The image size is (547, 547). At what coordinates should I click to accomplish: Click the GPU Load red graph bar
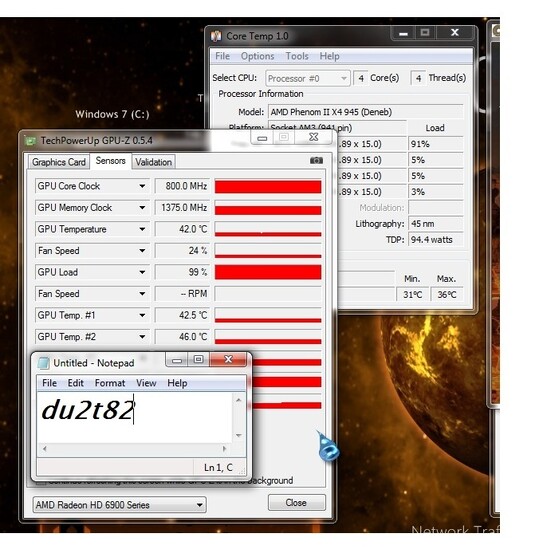tap(268, 272)
